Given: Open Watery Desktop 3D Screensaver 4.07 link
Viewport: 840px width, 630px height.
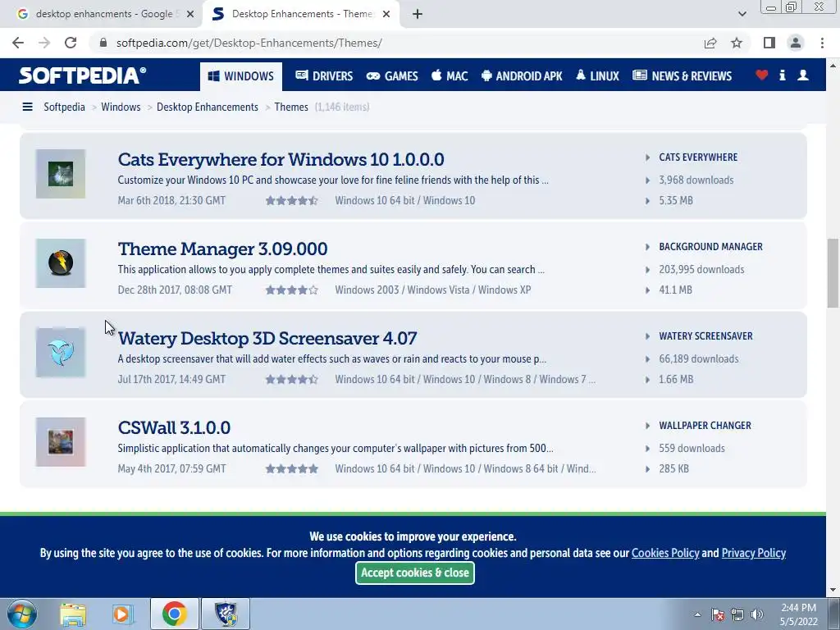Looking at the screenshot, I should click(x=267, y=339).
